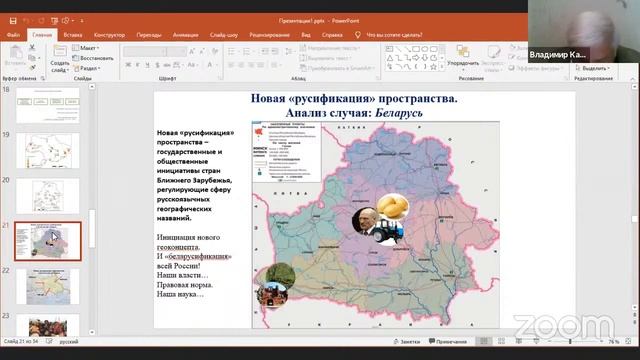This screenshot has width=640, height=360.
Task: Click the Increase Indent icon
Action: (275, 51)
